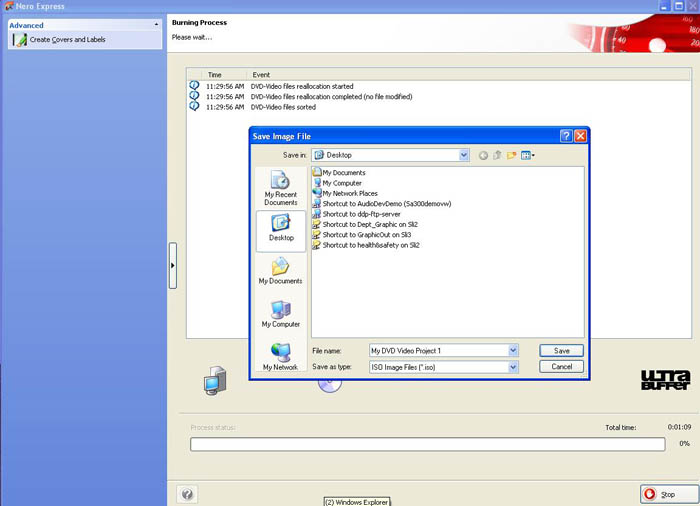This screenshot has width=700, height=506.
Task: Select Shortcut to ddp-ftp-server item
Action: pyautogui.click(x=357, y=214)
